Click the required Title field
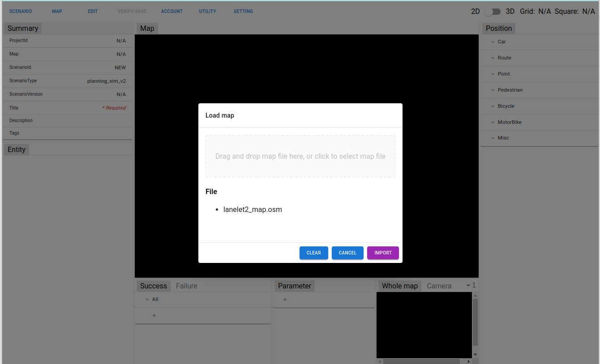 67,108
